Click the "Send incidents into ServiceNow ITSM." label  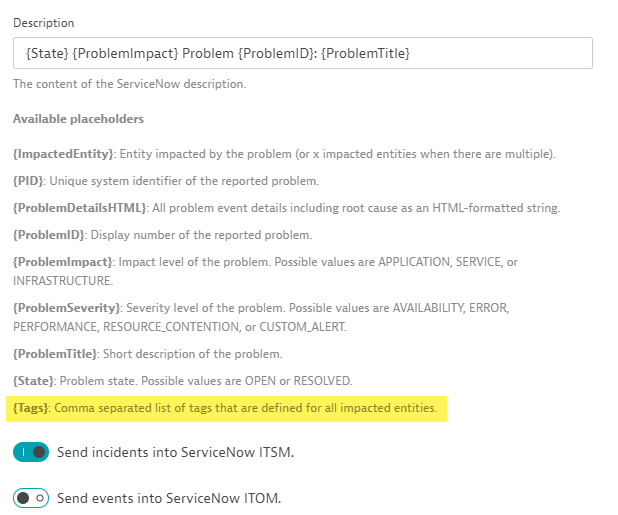[x=175, y=452]
